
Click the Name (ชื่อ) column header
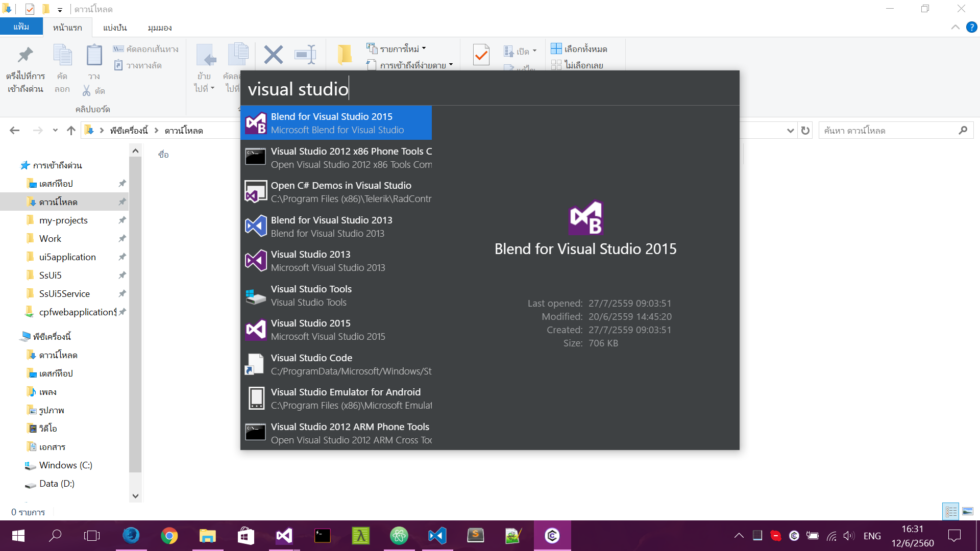163,155
